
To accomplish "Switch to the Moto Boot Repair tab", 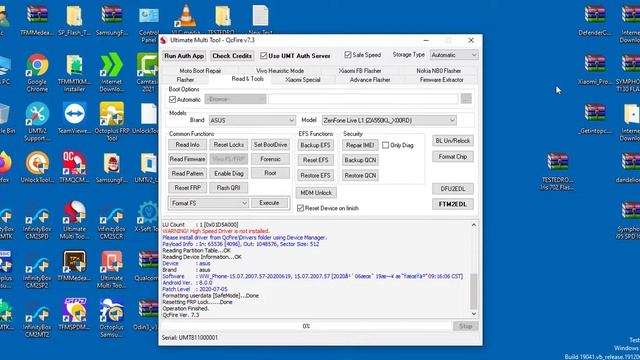I will pos(200,71).
